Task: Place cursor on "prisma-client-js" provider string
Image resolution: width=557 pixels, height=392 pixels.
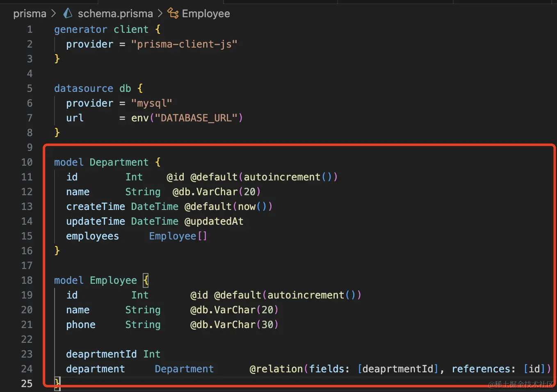Action: (x=184, y=44)
